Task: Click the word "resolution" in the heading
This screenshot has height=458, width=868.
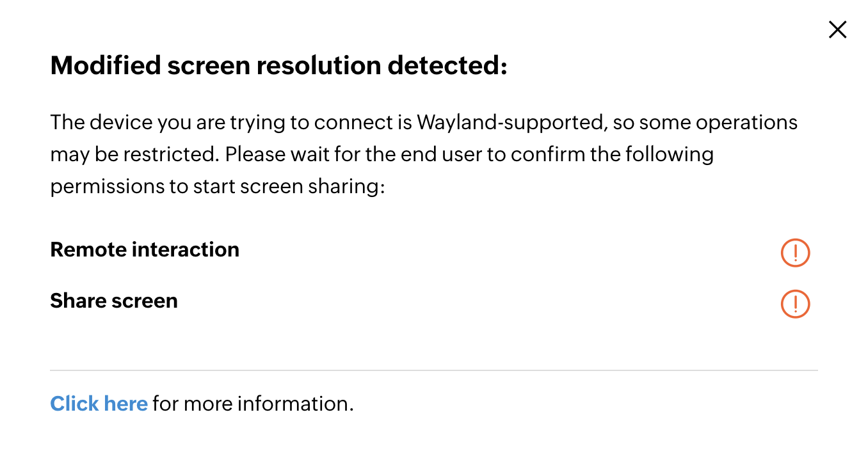Action: 329,66
